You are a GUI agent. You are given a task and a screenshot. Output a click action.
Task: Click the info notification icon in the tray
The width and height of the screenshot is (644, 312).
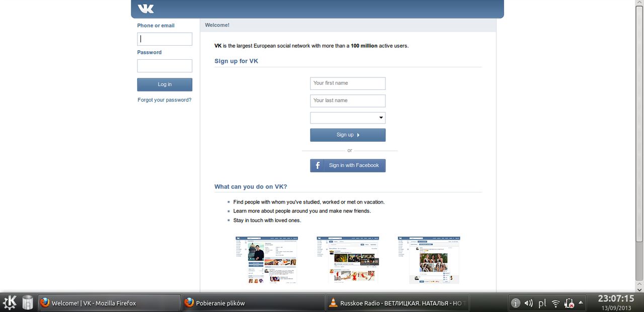pyautogui.click(x=516, y=303)
